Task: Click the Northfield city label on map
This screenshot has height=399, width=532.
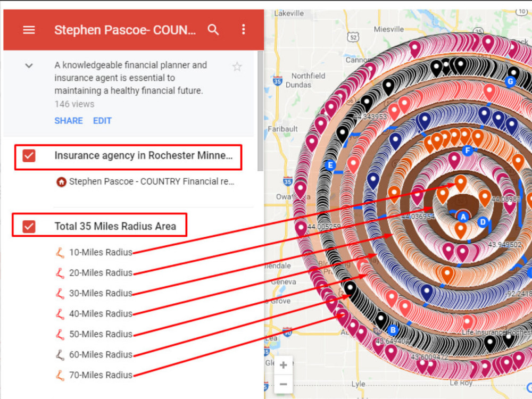Action: pyautogui.click(x=308, y=76)
